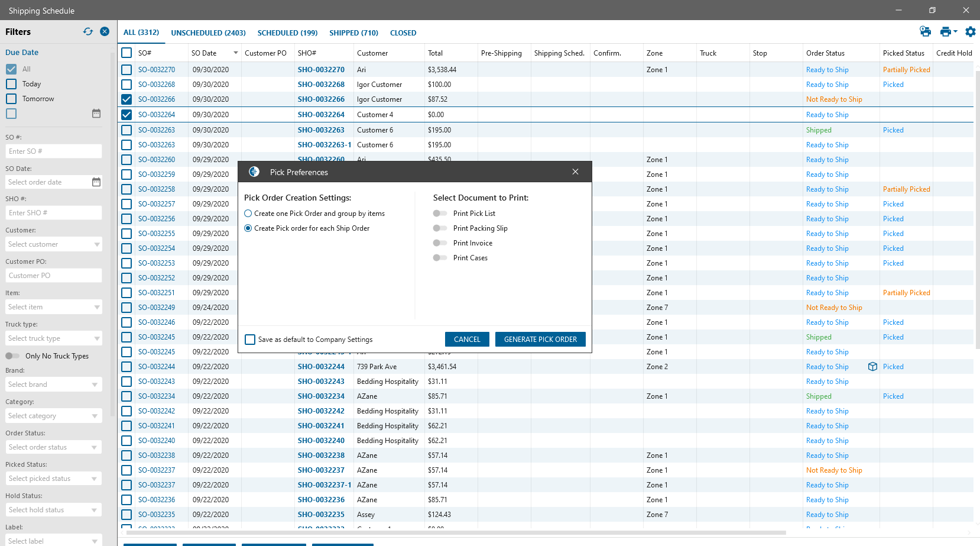Viewport: 980px width, 546px height.
Task: Enable the Print Pick List toggle
Action: pos(440,214)
